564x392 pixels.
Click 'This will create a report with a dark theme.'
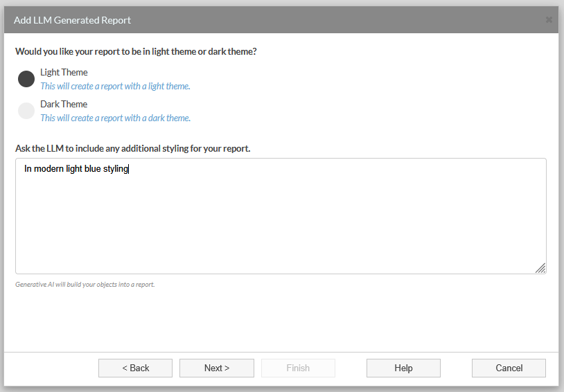click(x=116, y=118)
